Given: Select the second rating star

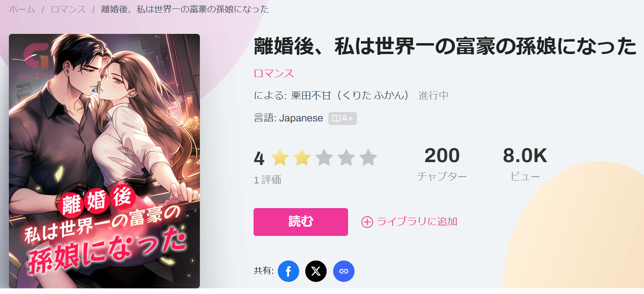Looking at the screenshot, I should tap(302, 158).
